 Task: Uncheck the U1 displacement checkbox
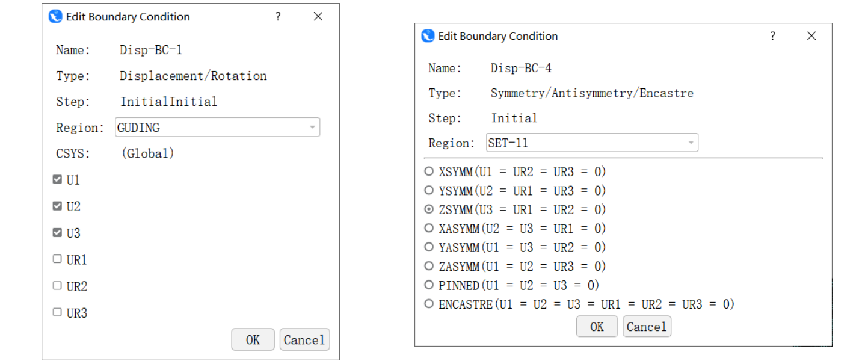pyautogui.click(x=57, y=180)
